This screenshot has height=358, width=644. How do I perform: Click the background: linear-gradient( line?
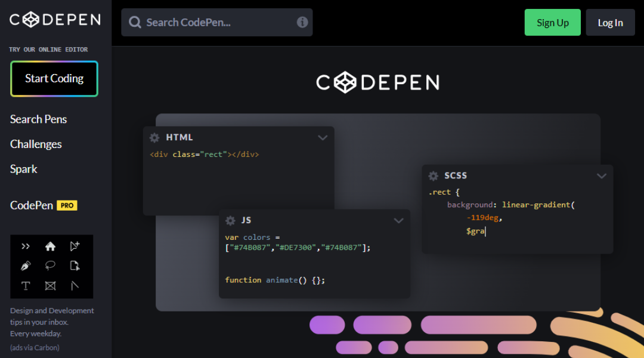(511, 205)
